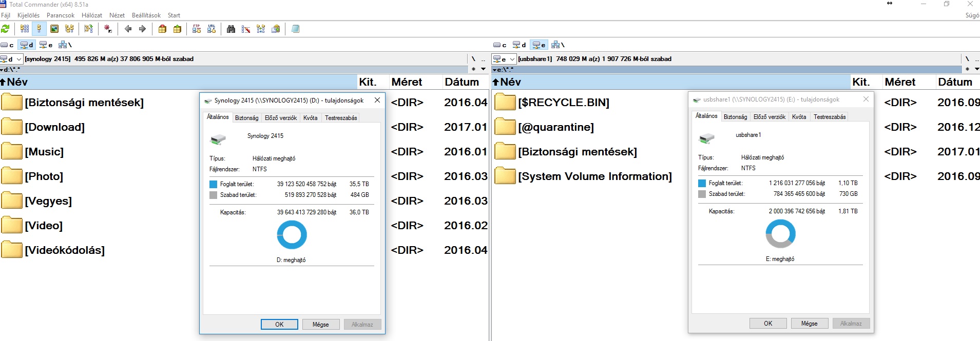Click the Download folder icon
Screen dimensions: 980x341
click(11, 127)
